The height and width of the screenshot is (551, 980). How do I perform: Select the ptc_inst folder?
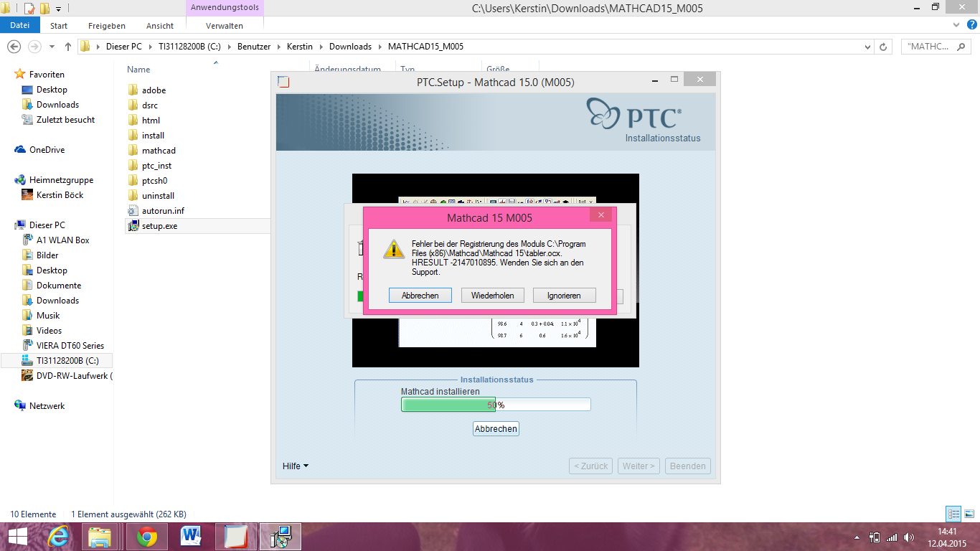tap(156, 166)
